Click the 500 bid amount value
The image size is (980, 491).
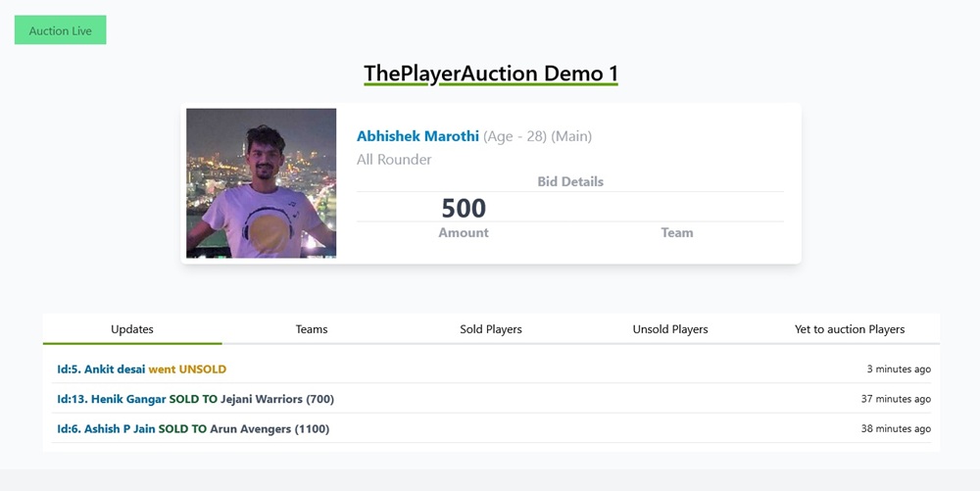coord(464,208)
